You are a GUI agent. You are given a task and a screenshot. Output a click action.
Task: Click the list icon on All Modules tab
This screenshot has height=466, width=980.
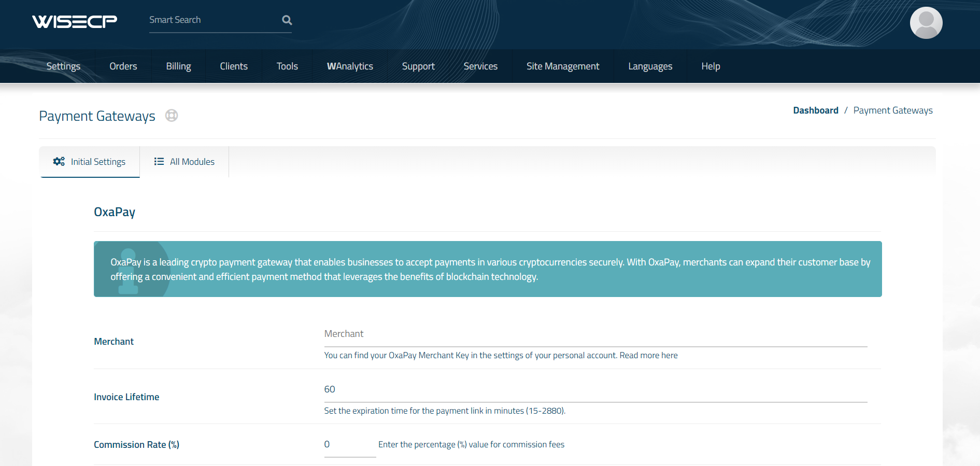pos(159,162)
